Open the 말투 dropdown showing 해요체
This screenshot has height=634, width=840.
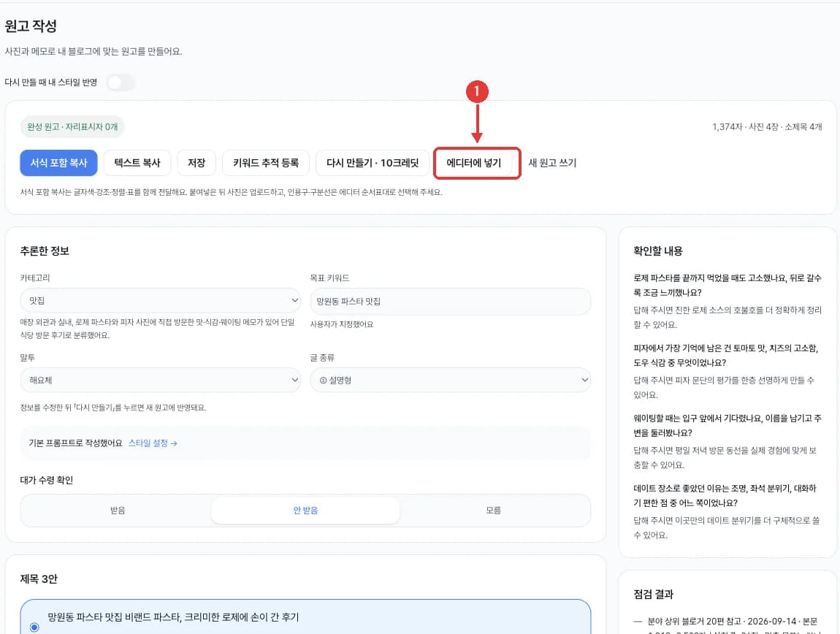coord(160,380)
